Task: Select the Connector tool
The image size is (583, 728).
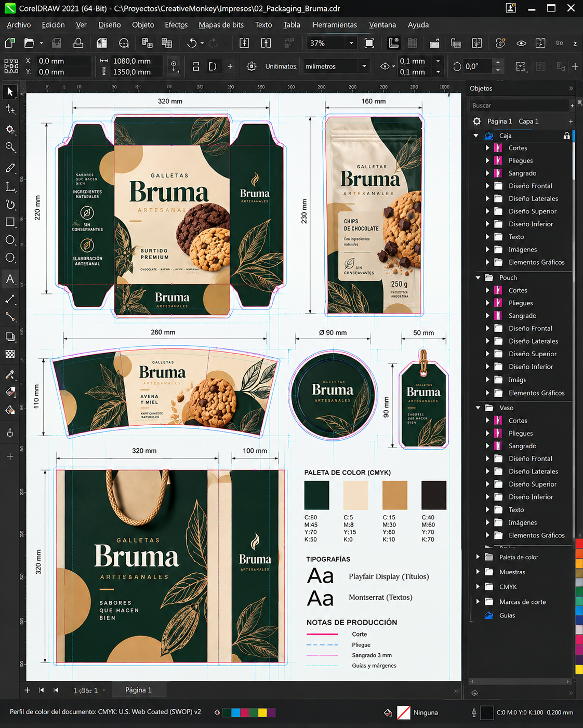Action: point(10,317)
